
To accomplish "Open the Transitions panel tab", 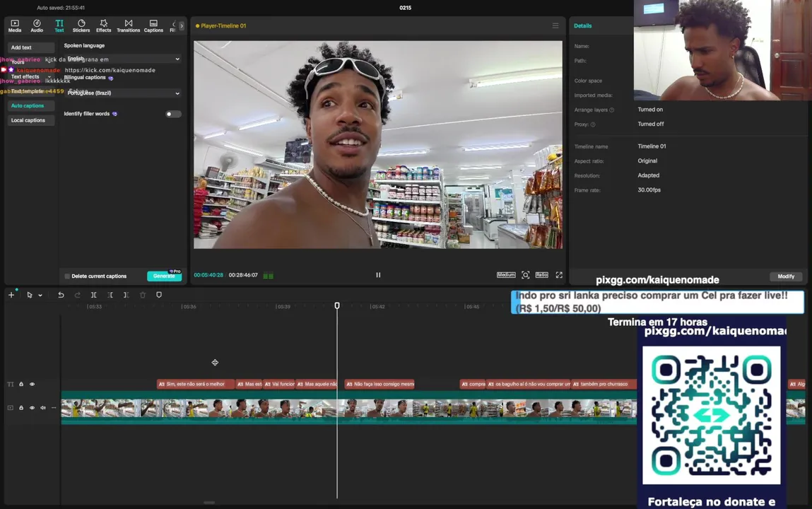I will tap(128, 26).
